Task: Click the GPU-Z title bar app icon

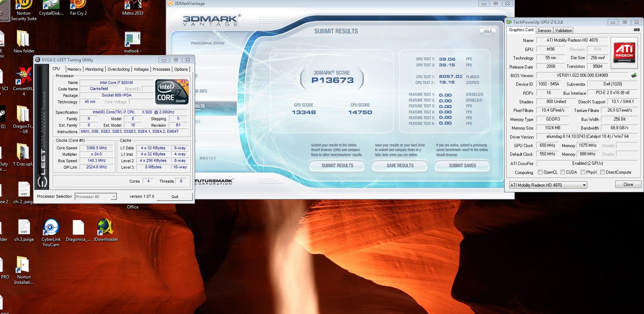Action: pos(509,22)
